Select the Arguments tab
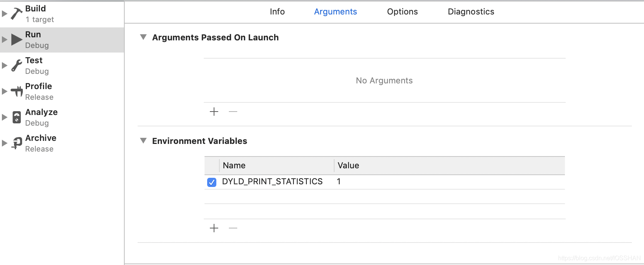Screen dimensions: 644x265 tap(335, 12)
